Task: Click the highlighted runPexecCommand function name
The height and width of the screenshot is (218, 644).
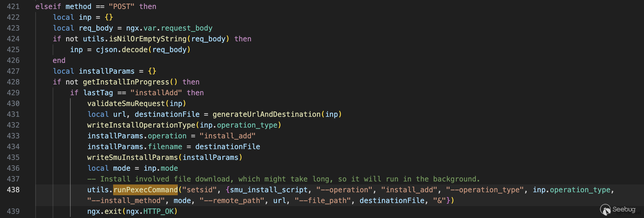Action: point(145,190)
